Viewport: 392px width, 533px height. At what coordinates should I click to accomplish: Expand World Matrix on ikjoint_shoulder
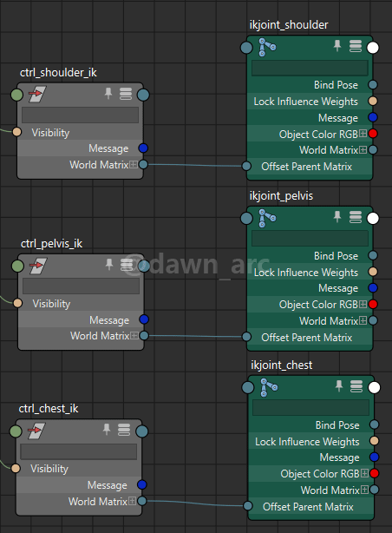coord(363,149)
